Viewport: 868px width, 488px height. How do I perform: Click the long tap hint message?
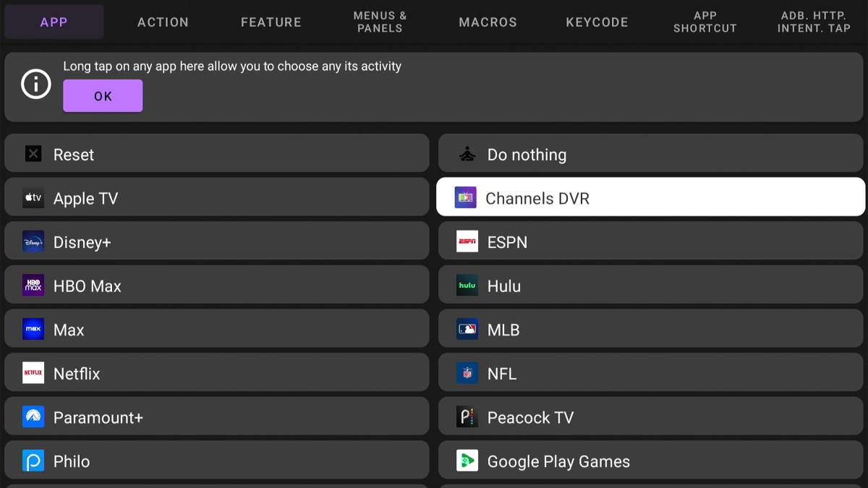[232, 67]
